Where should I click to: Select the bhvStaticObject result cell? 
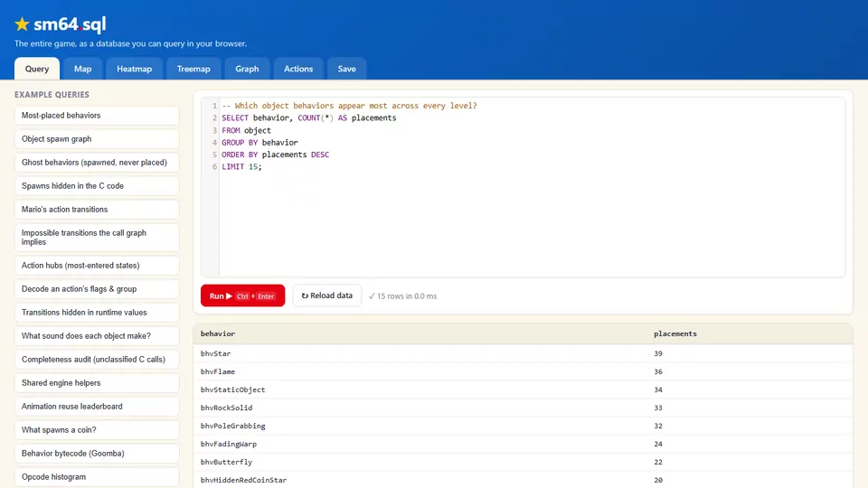click(232, 389)
